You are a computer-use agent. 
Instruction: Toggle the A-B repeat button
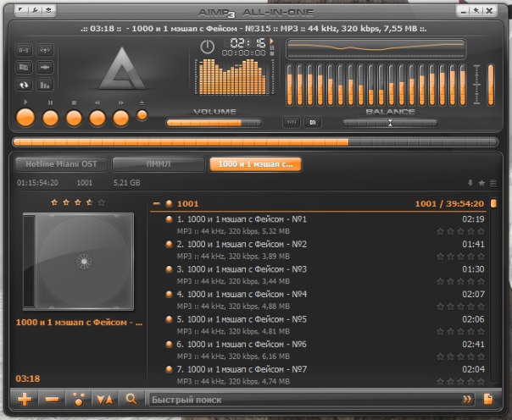pos(24,51)
